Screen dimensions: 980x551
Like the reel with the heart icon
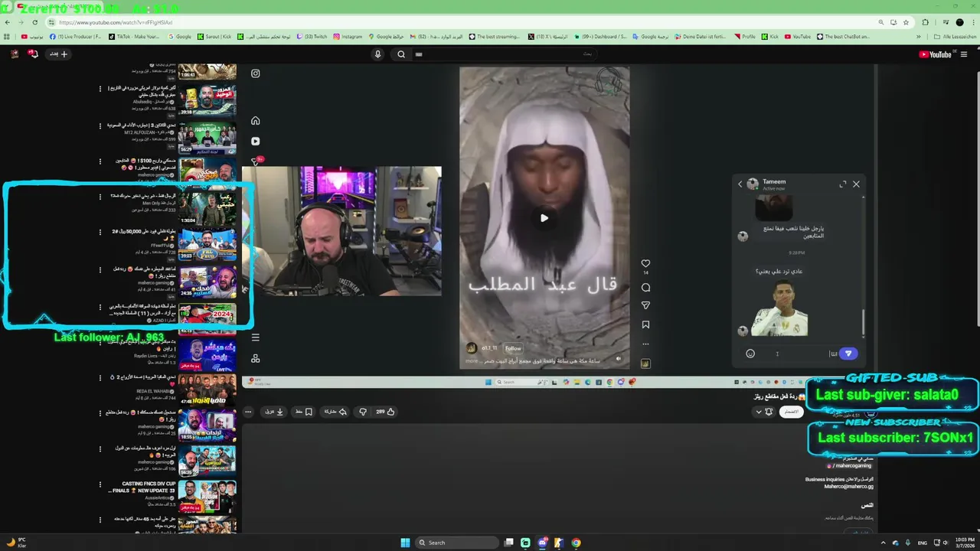645,263
